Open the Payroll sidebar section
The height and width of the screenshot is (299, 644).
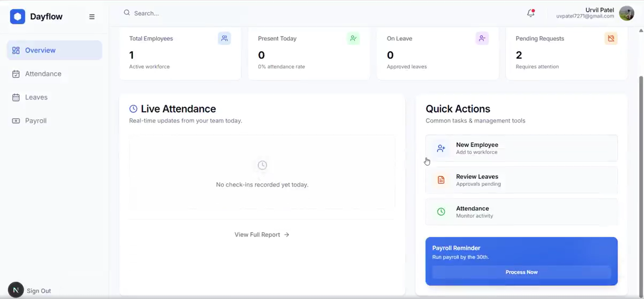36,121
